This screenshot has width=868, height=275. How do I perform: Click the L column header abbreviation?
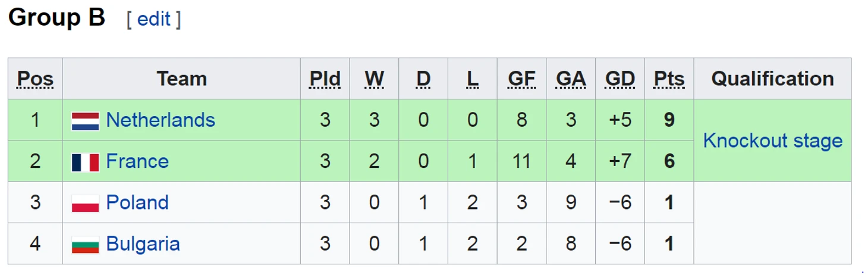click(x=473, y=79)
